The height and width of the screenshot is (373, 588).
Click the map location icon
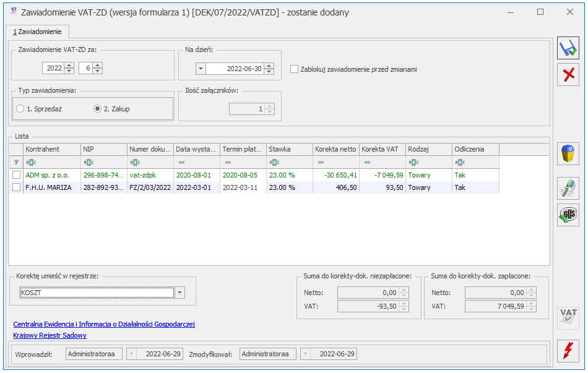pyautogui.click(x=568, y=188)
